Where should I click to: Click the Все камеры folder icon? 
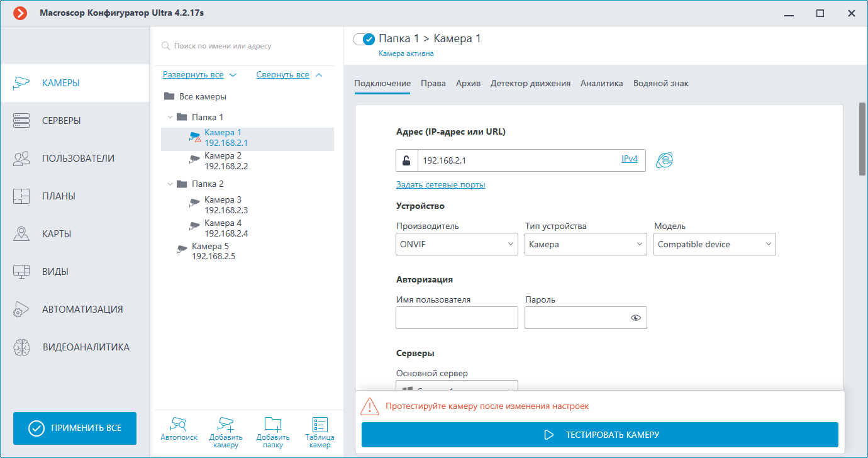pyautogui.click(x=169, y=96)
